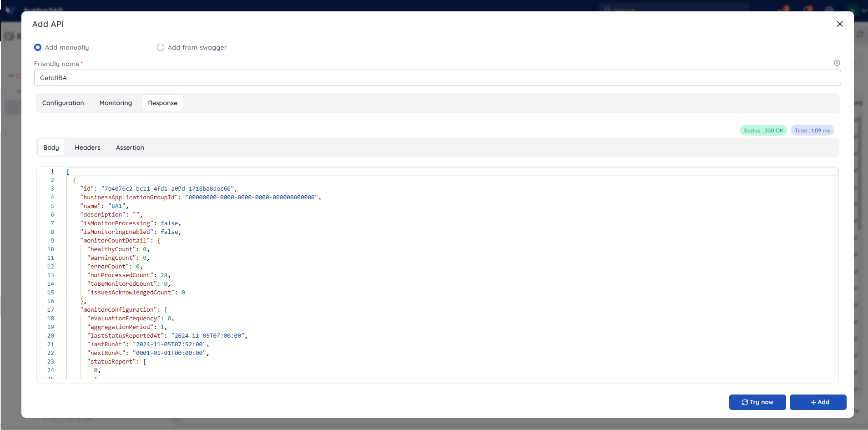Click the "businessApplicationGroupId" line in JSON
This screenshot has width=868, height=430.
click(201, 197)
